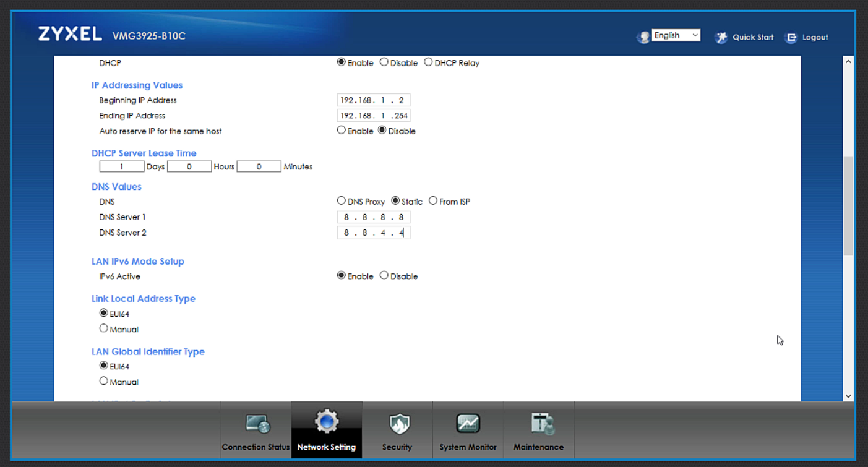Screen dimensions: 868x467
Task: Disable the DHCP server
Action: click(384, 62)
